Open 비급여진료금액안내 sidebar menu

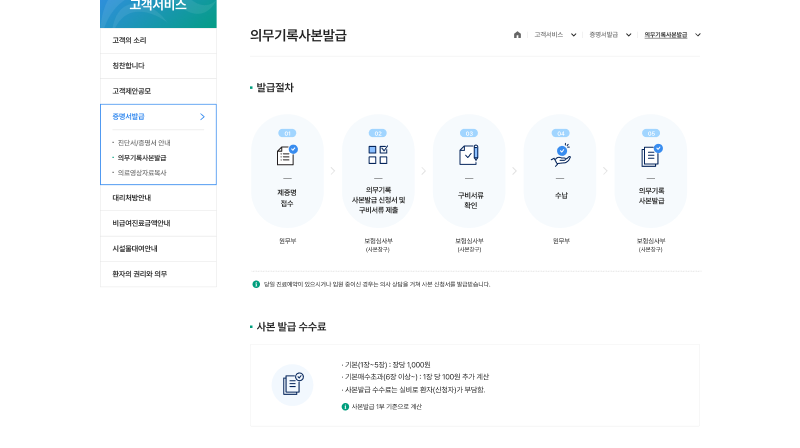158,223
